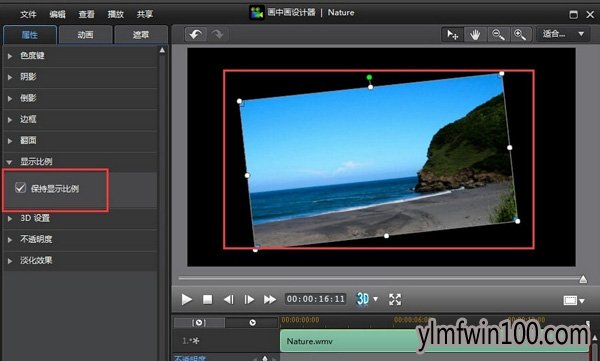The image size is (600, 361).
Task: Open the 文件 menu
Action: point(28,15)
